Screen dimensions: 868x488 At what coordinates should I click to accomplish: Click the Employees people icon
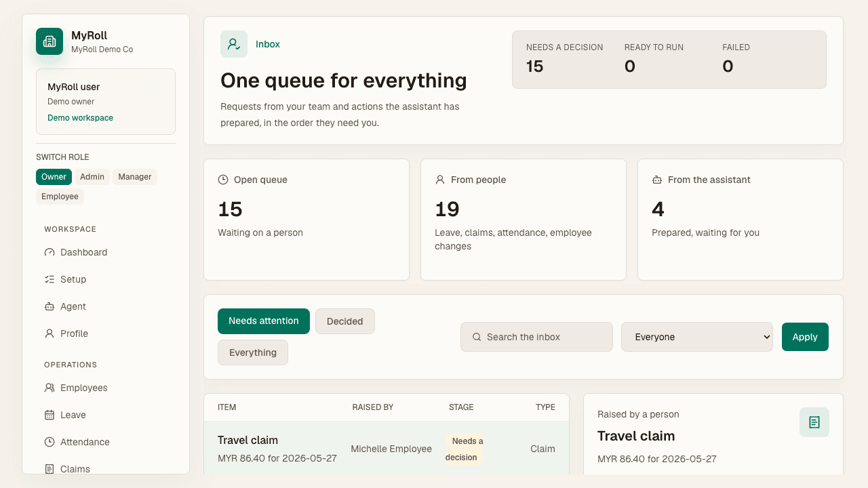click(50, 388)
